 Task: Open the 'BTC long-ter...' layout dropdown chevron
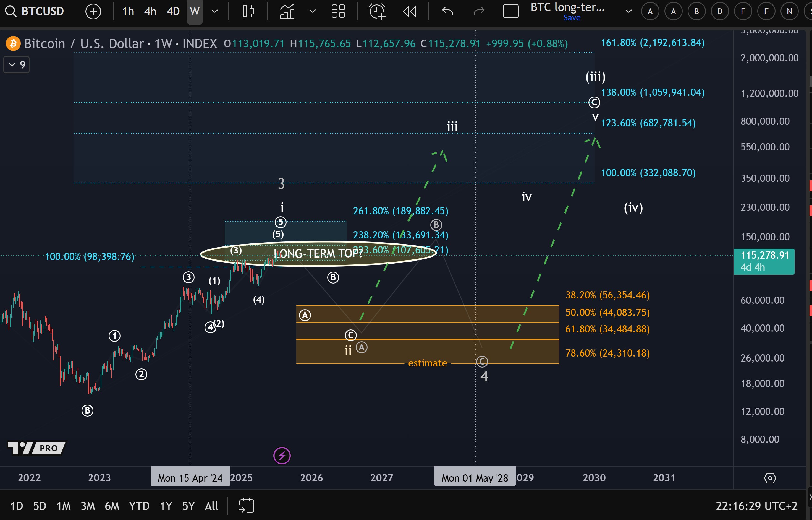point(628,11)
